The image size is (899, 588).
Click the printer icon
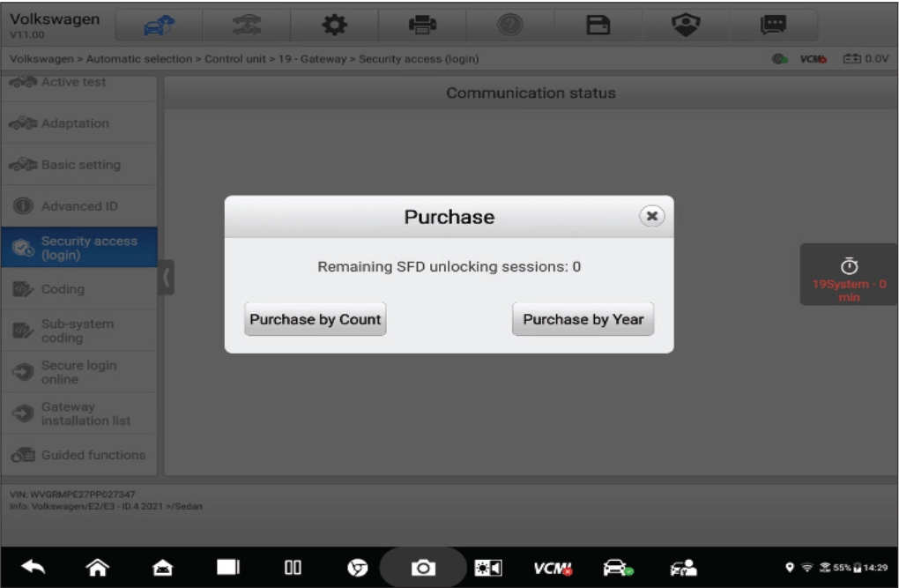pos(422,26)
